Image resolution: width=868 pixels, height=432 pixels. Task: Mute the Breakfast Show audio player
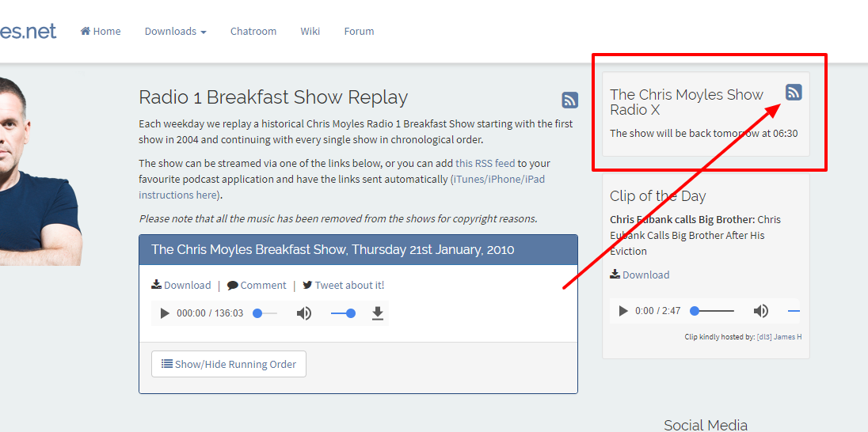(x=303, y=313)
